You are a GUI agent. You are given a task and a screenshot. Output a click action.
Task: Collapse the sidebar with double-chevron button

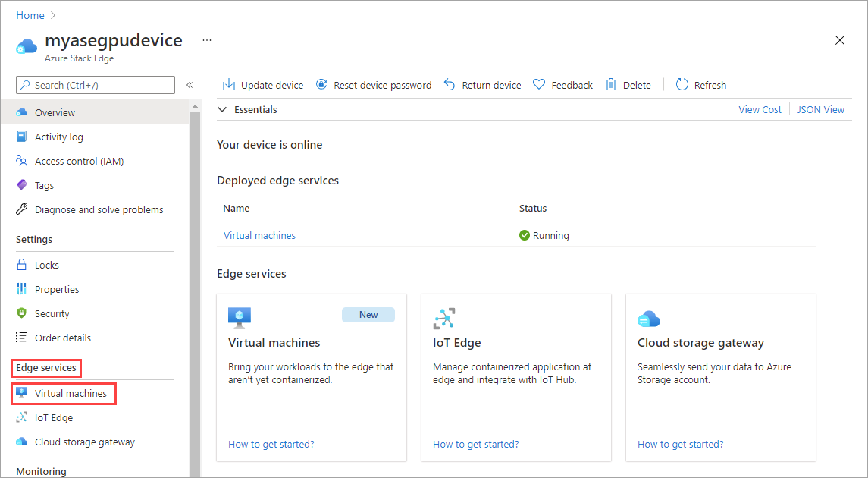(x=190, y=85)
